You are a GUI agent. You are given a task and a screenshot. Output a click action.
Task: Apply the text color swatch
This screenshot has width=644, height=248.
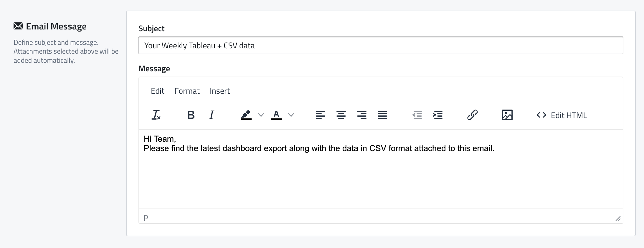(x=276, y=115)
